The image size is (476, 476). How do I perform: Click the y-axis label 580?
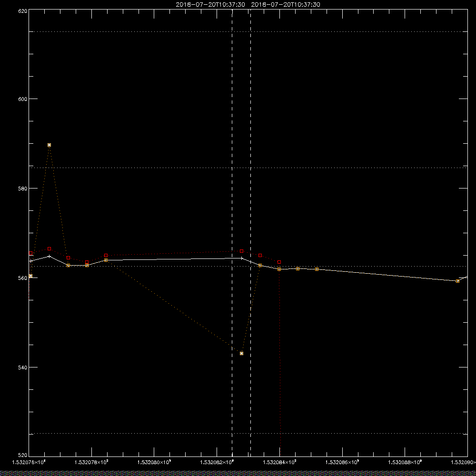pos(23,188)
